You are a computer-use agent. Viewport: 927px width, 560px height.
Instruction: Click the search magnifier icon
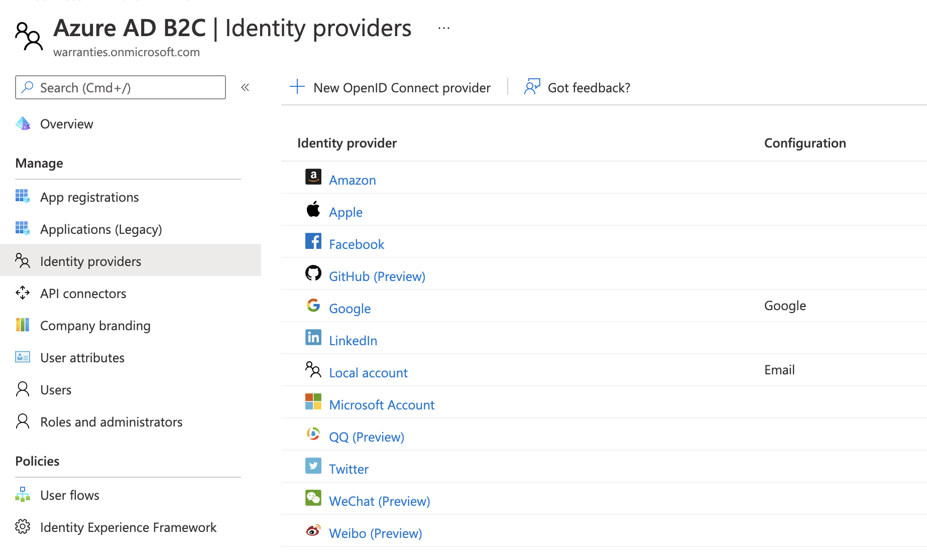28,87
